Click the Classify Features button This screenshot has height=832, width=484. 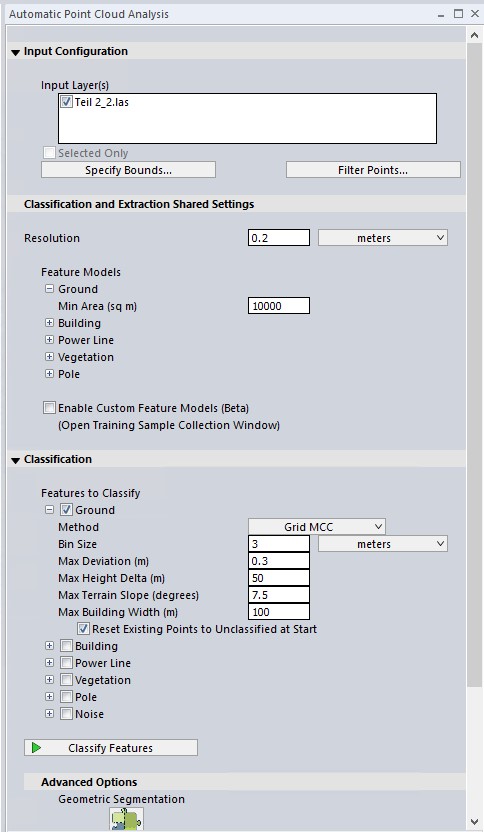[111, 748]
